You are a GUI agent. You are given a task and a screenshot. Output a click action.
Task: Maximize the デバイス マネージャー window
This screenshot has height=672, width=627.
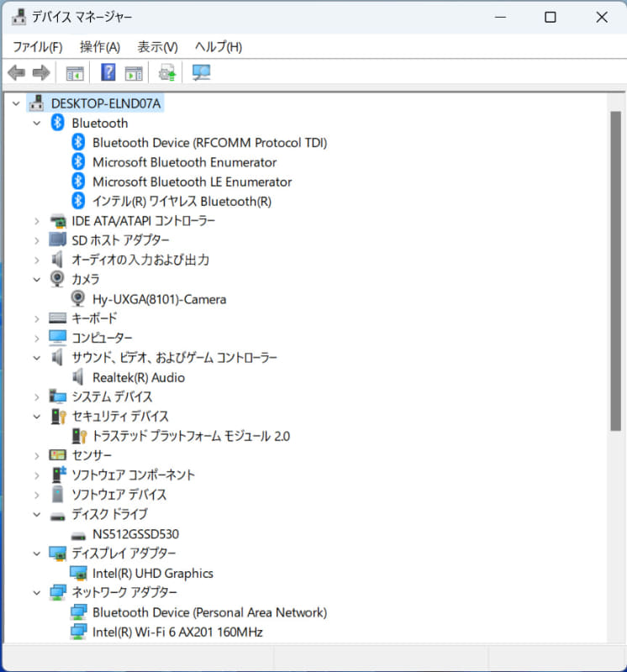point(551,17)
